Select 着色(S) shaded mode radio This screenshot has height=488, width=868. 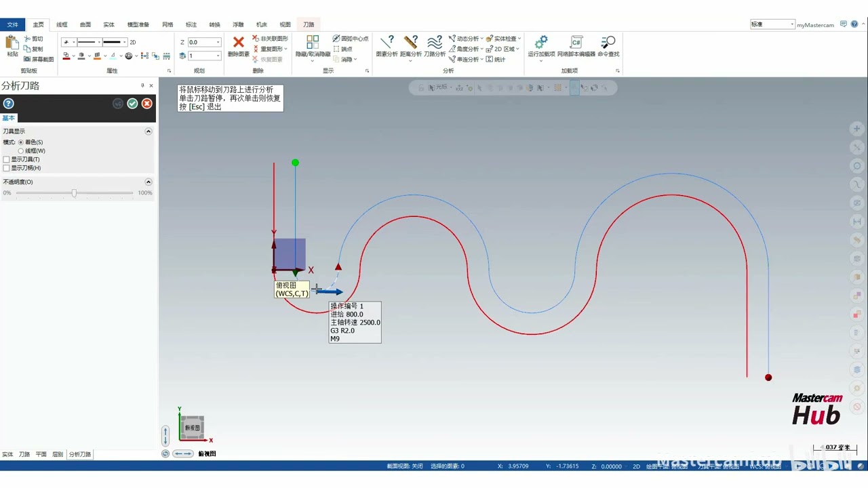coord(21,142)
